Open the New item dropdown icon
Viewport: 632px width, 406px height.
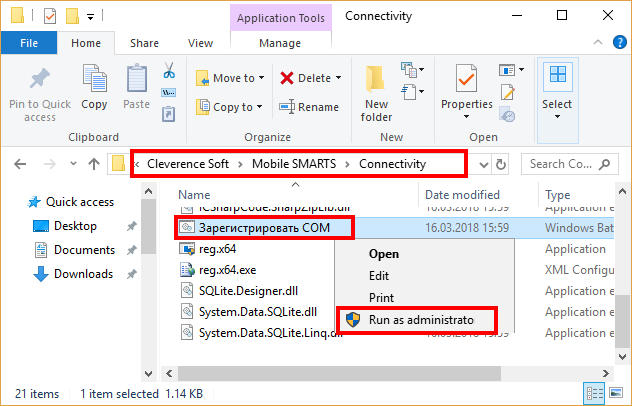[x=412, y=70]
